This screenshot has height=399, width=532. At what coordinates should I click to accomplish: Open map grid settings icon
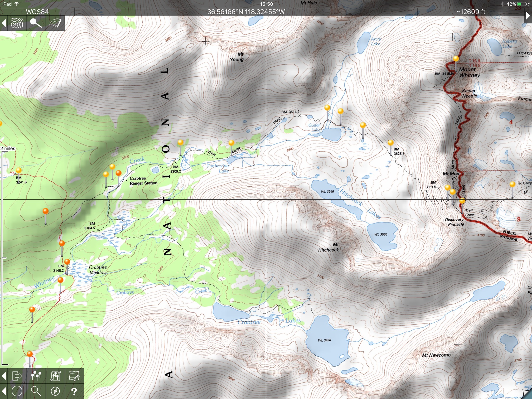74,376
